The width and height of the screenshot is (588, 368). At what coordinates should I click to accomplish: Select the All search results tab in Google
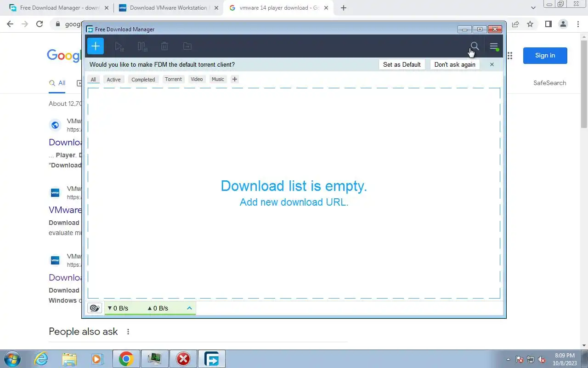pyautogui.click(x=57, y=83)
